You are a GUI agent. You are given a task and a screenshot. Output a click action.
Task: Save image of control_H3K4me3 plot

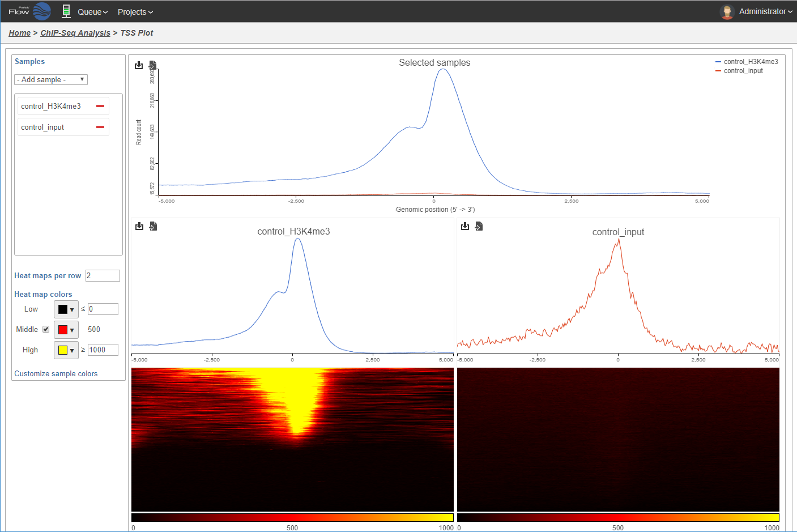point(139,226)
